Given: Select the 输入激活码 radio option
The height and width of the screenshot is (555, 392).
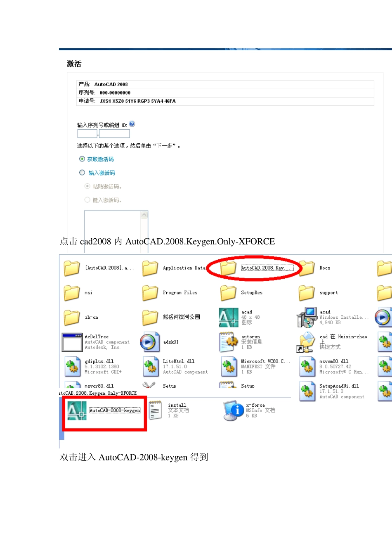Looking at the screenshot, I should [82, 173].
